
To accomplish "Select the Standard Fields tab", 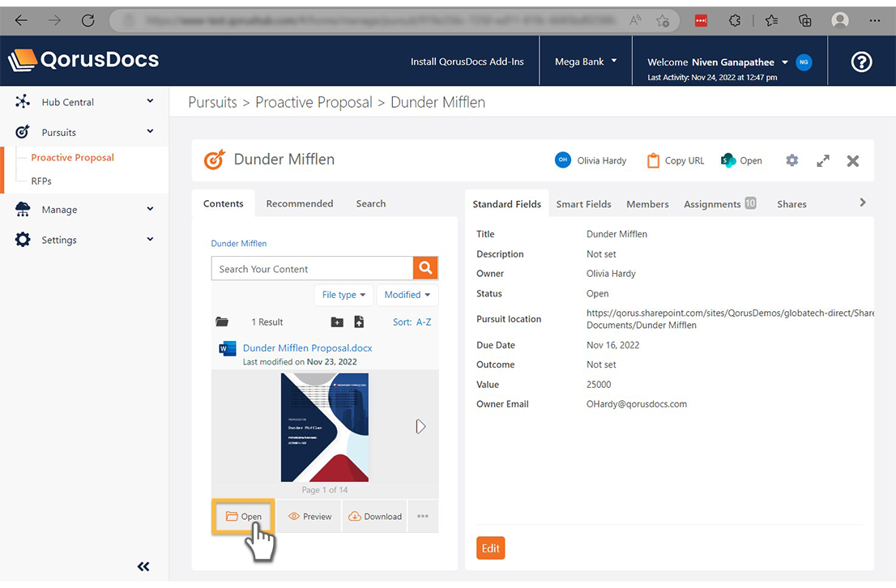I will 507,204.
